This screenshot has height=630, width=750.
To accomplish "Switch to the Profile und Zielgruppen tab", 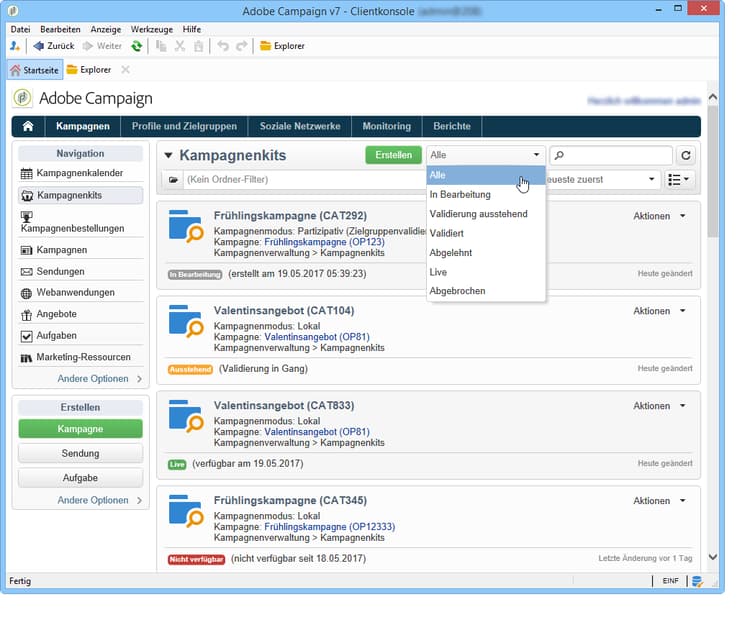I will pos(184,126).
